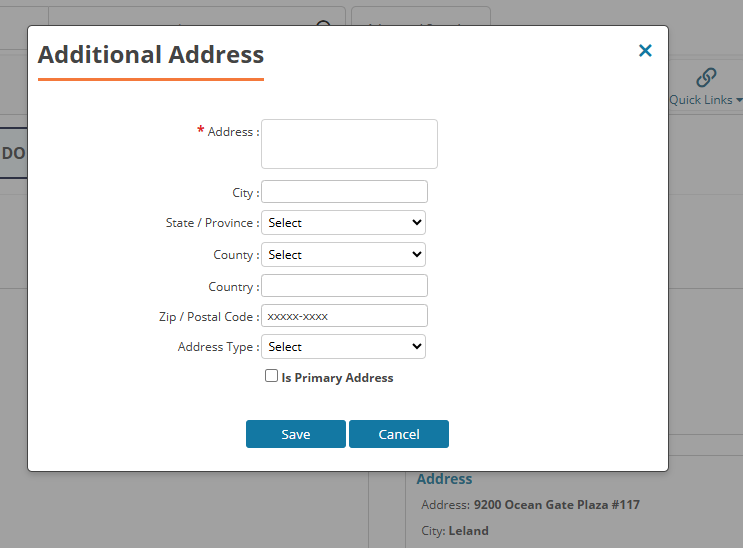743x548 pixels.
Task: Select the Country input box
Action: [344, 286]
